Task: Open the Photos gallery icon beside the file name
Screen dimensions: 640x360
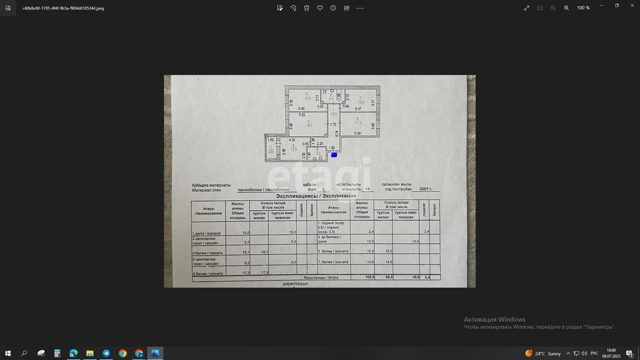Action: click(8, 8)
